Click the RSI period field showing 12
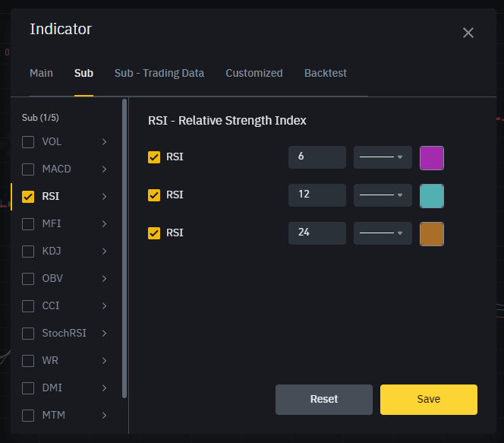The height and width of the screenshot is (443, 504). click(x=317, y=195)
